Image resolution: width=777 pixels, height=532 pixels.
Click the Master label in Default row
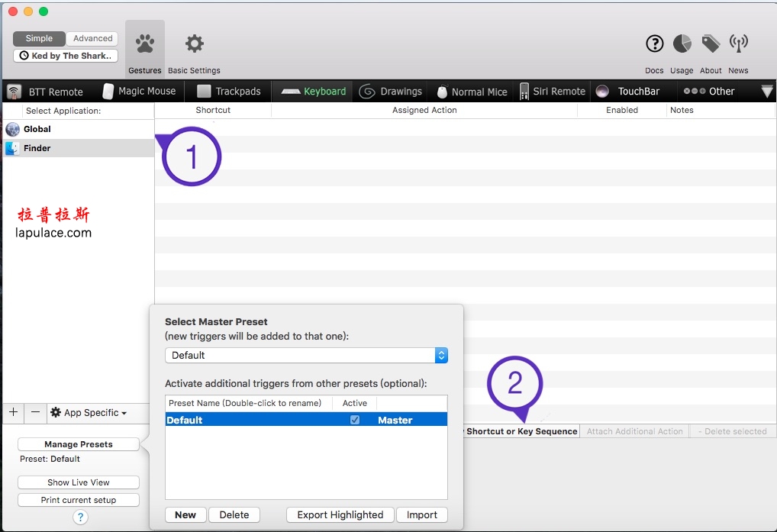click(x=395, y=420)
